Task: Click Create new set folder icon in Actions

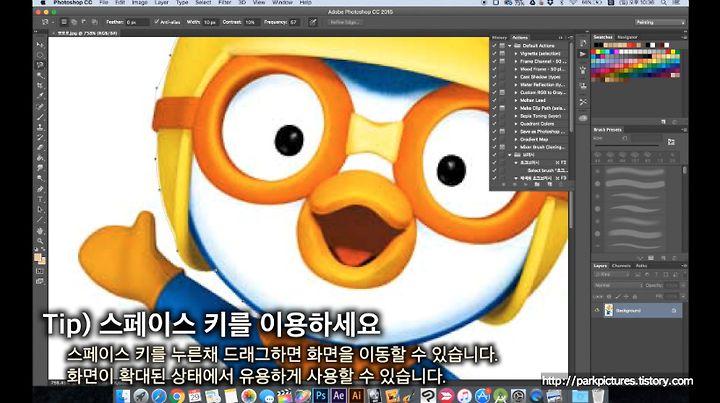Action: point(537,184)
